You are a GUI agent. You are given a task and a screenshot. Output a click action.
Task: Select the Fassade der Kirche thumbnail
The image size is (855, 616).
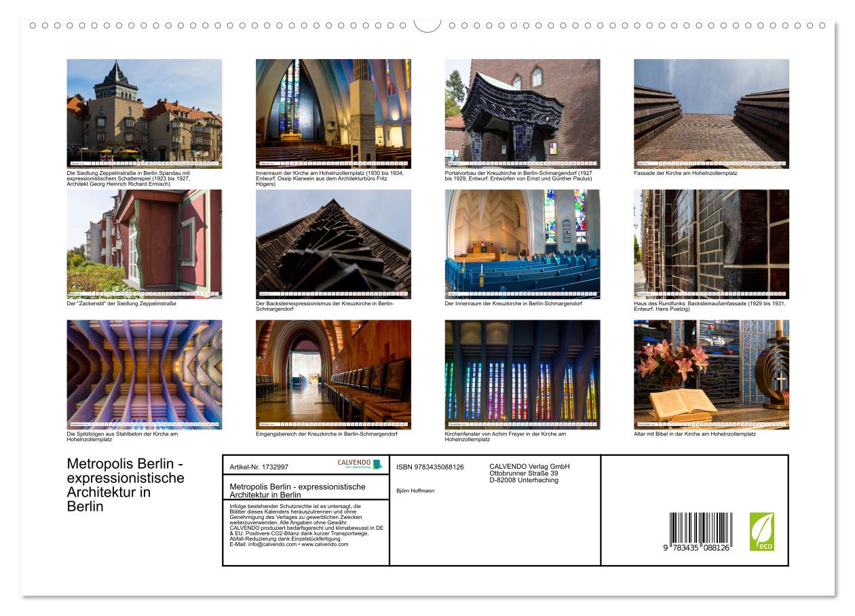(711, 113)
